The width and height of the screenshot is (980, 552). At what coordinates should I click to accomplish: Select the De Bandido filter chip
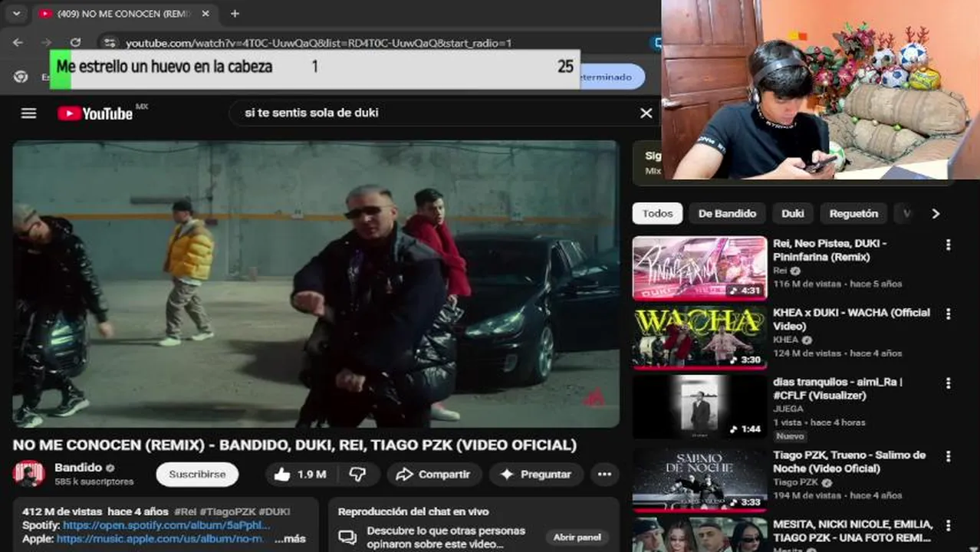pyautogui.click(x=727, y=213)
